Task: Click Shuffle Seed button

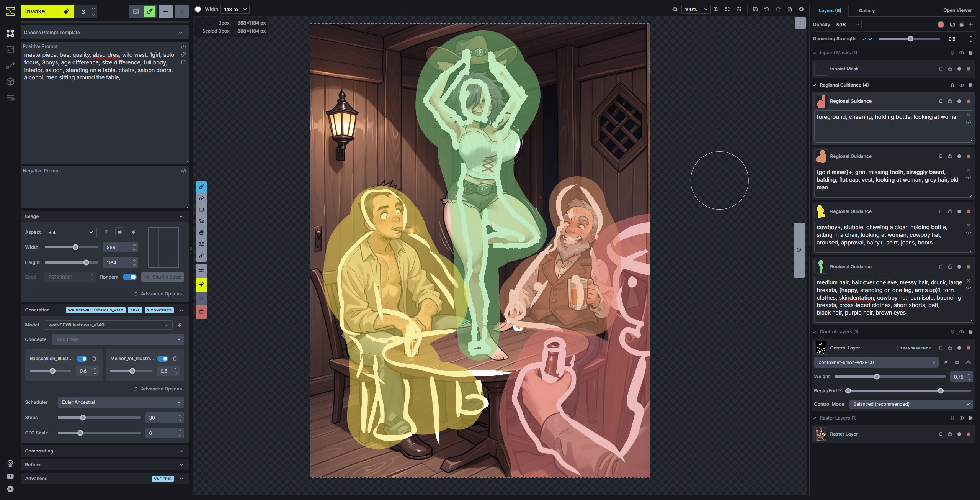Action: [163, 277]
